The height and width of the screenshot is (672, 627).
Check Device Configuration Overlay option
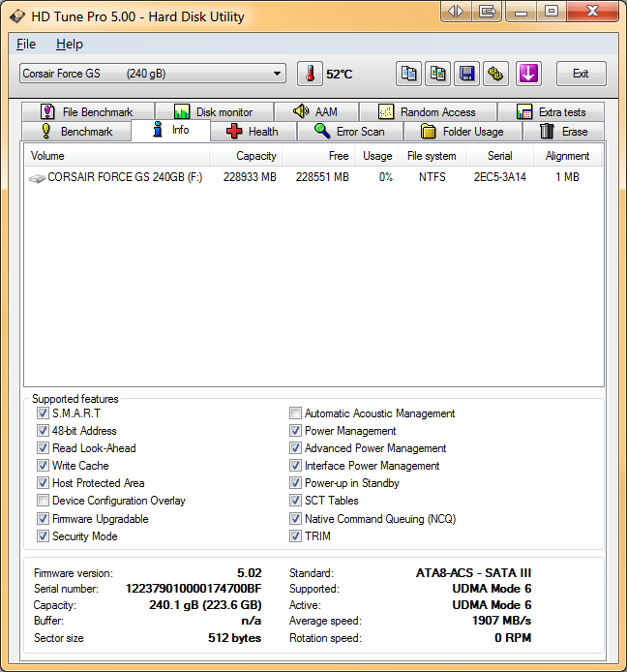click(x=43, y=501)
